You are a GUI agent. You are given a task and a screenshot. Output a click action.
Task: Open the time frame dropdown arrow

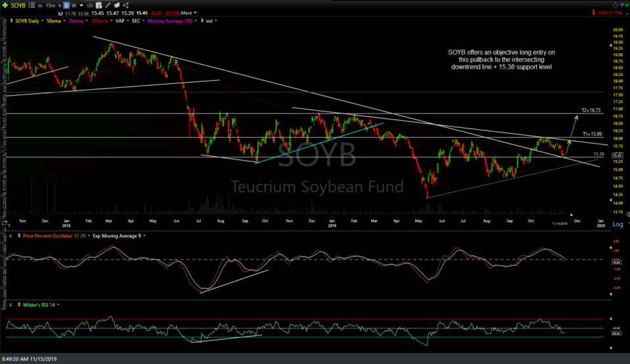[x=81, y=6]
